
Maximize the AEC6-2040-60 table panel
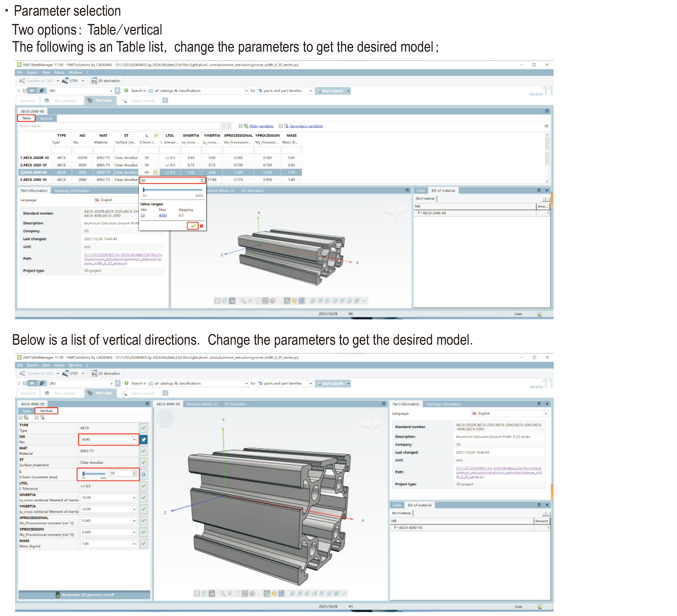(547, 111)
